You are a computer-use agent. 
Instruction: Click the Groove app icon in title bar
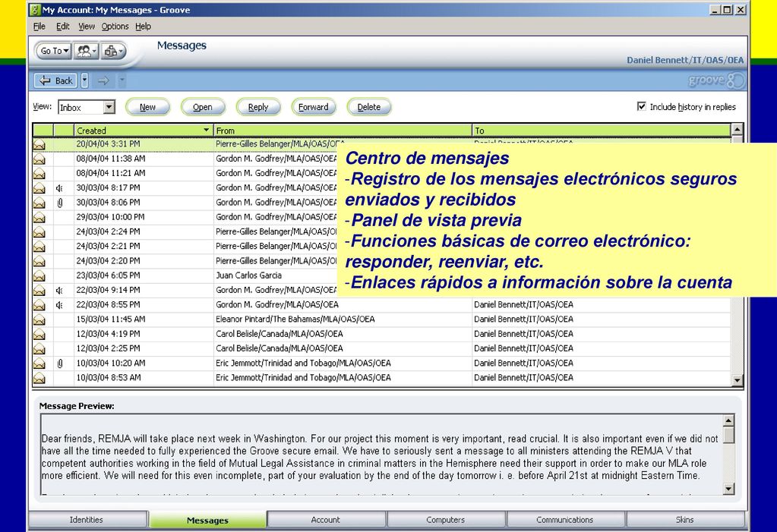click(x=35, y=9)
